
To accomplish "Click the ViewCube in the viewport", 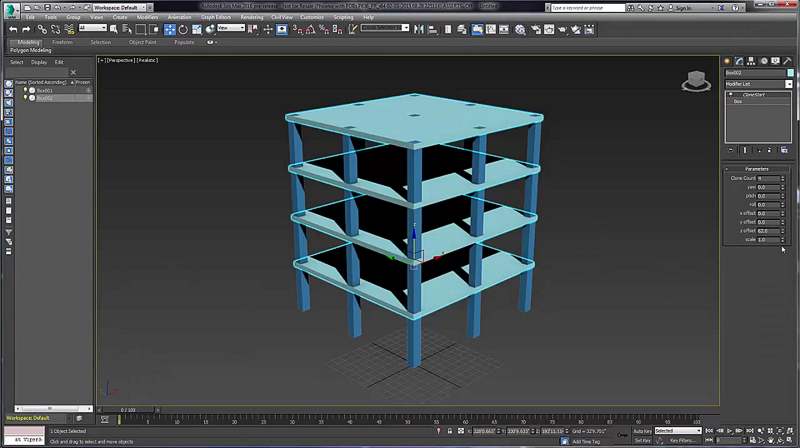I will [x=694, y=80].
